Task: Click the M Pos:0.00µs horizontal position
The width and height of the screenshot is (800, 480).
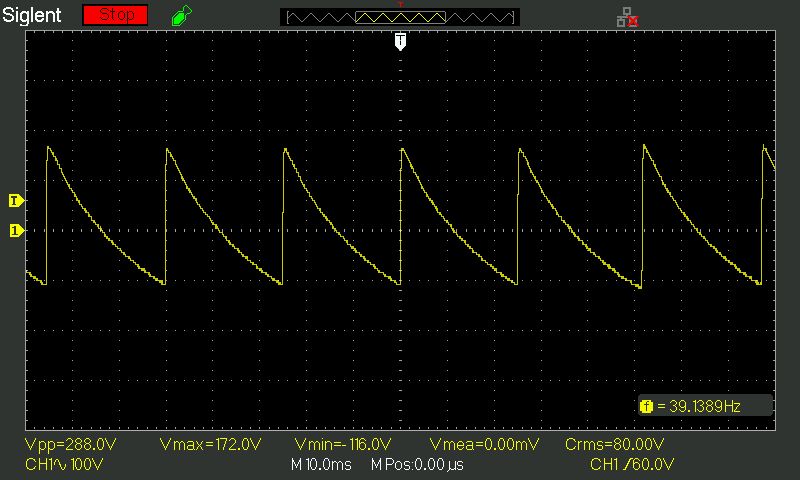Action: click(x=417, y=465)
